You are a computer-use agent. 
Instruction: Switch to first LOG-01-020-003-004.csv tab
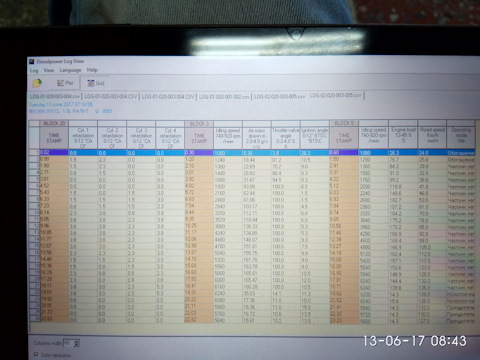click(x=55, y=96)
